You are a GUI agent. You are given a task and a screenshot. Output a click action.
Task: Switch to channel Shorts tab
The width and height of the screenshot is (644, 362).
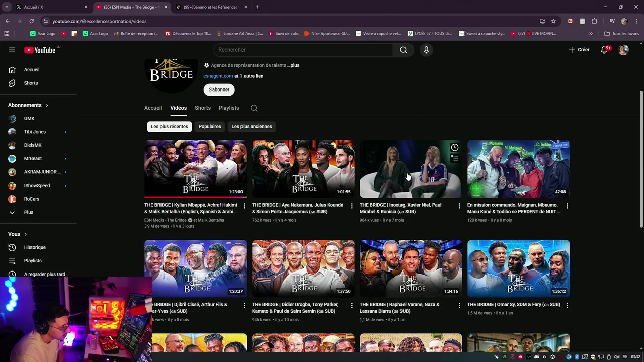(203, 108)
